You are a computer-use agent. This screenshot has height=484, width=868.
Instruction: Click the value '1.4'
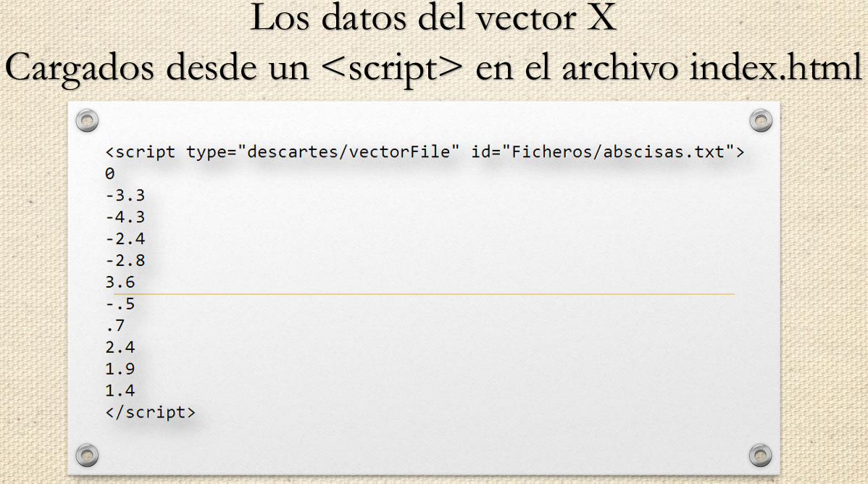pyautogui.click(x=120, y=391)
